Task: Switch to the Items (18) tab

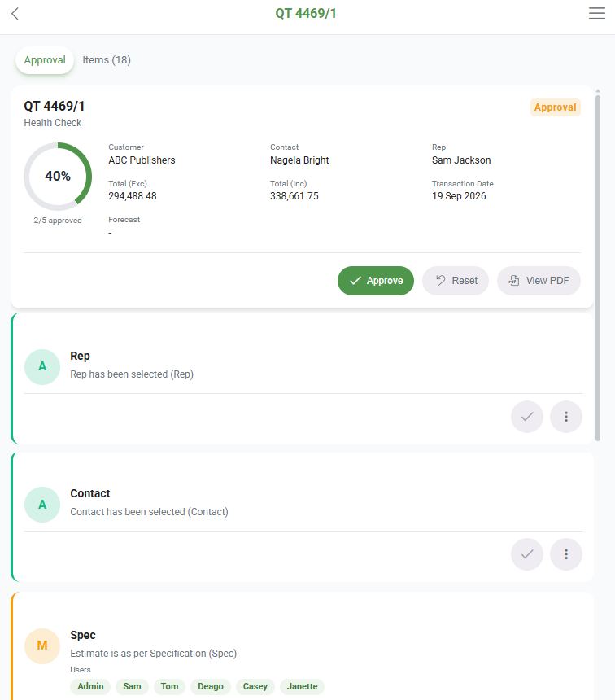Action: (107, 59)
